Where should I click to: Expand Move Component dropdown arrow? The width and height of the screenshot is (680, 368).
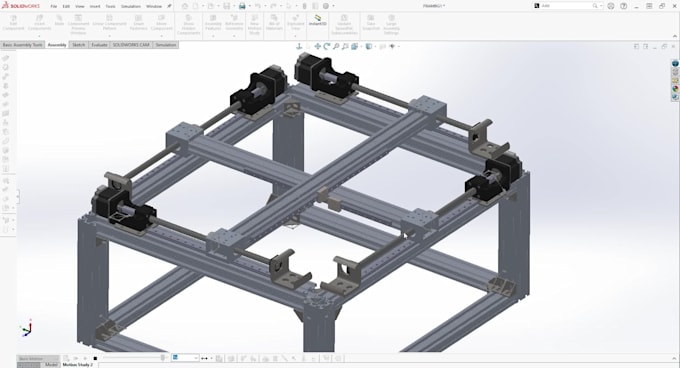click(x=161, y=36)
